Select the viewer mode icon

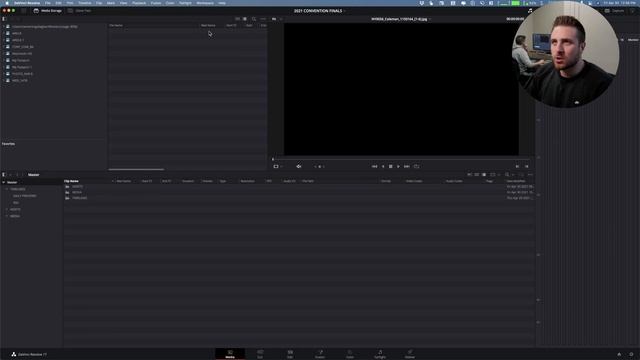pos(276,167)
